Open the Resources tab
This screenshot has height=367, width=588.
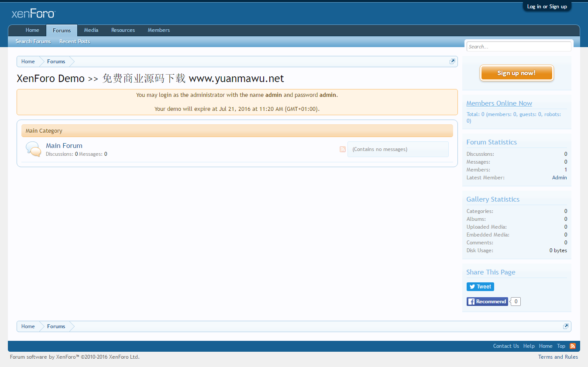[x=123, y=30]
